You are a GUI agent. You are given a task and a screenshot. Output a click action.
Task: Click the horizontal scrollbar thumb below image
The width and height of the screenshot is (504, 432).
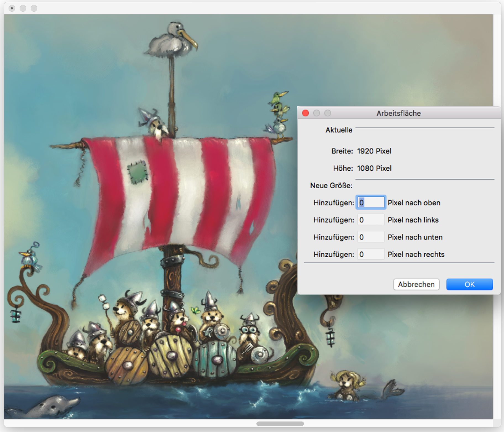(x=280, y=424)
